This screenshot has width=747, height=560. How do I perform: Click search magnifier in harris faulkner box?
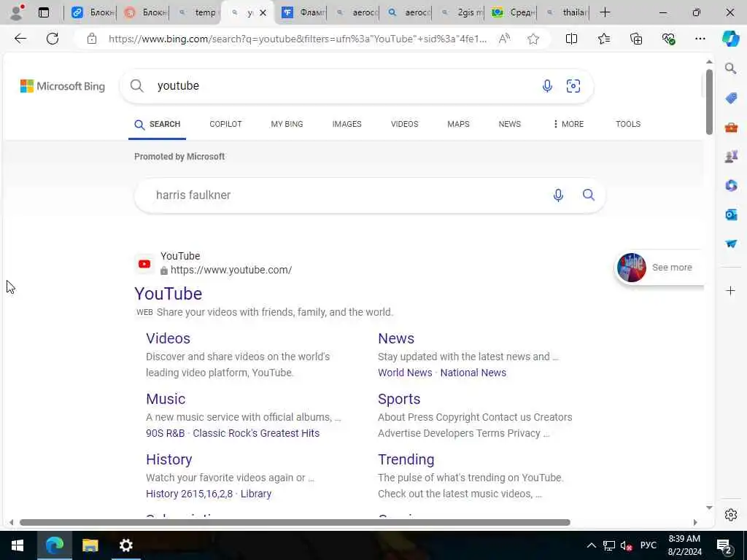[589, 195]
